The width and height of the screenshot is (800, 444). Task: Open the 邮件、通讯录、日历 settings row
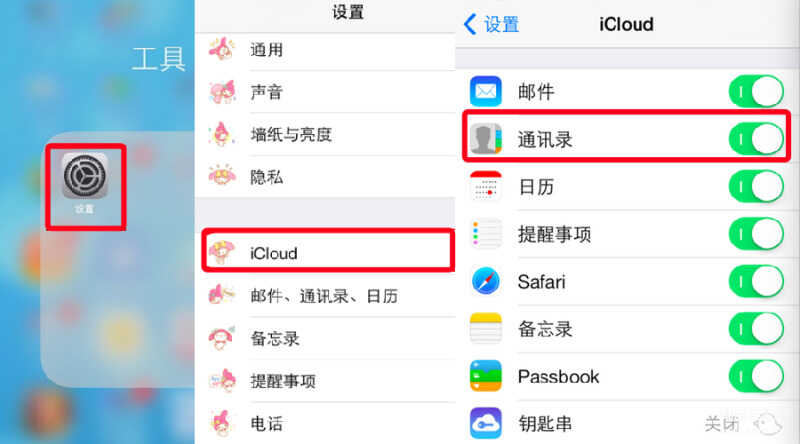coord(325,295)
